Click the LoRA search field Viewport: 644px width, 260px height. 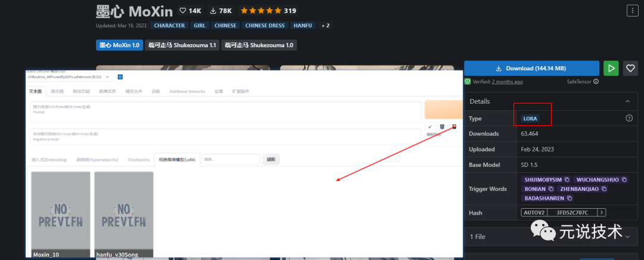[x=230, y=159]
